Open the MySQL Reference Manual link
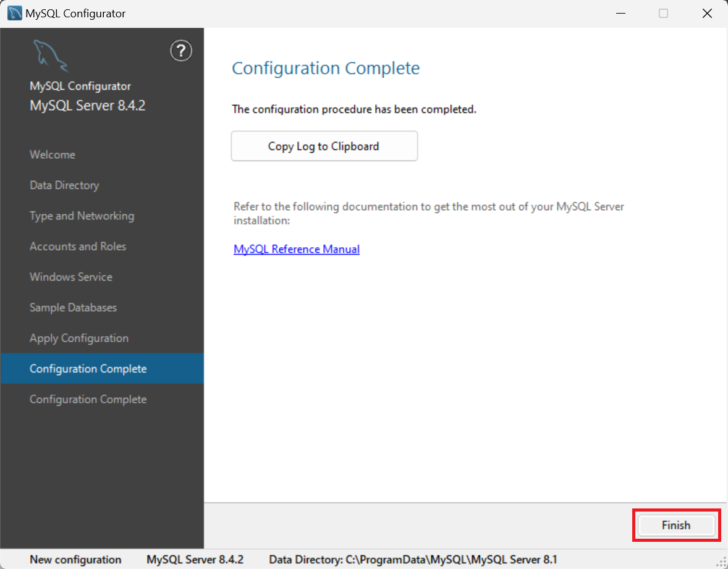This screenshot has width=728, height=569. (x=296, y=249)
